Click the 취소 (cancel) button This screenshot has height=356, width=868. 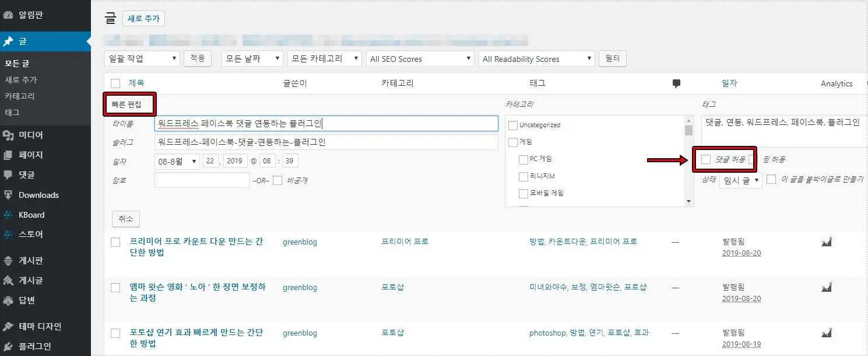[125, 219]
